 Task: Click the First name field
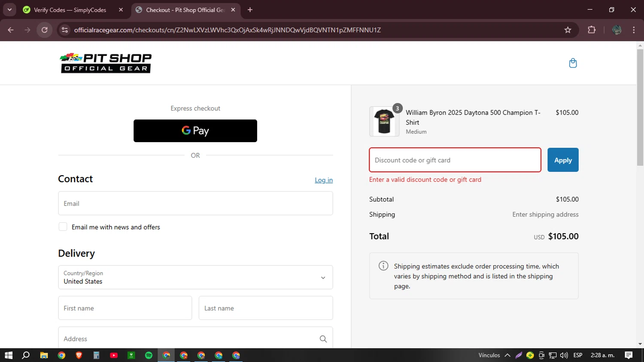[x=125, y=308]
